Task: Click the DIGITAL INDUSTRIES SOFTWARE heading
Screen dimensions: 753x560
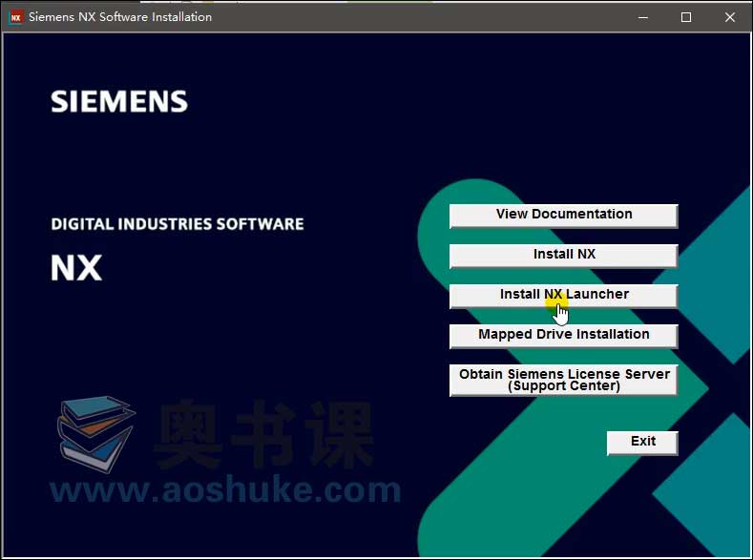Action: (x=178, y=224)
